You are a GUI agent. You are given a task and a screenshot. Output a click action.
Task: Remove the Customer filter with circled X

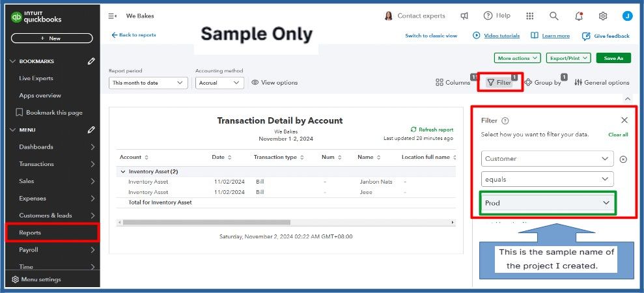click(x=623, y=160)
